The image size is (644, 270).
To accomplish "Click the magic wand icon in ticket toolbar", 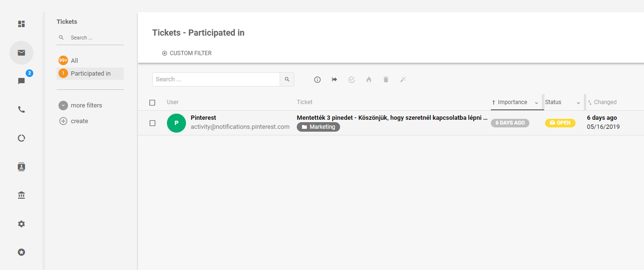I will coord(403,79).
